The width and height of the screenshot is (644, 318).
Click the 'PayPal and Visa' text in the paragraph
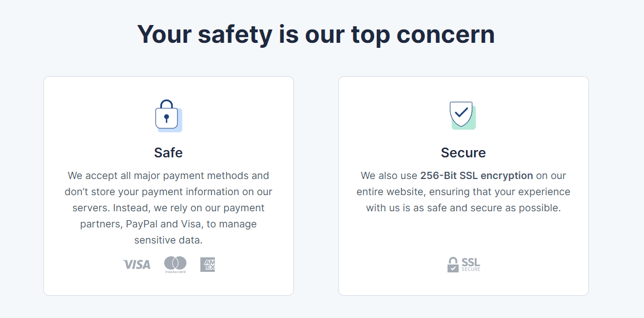click(x=164, y=224)
